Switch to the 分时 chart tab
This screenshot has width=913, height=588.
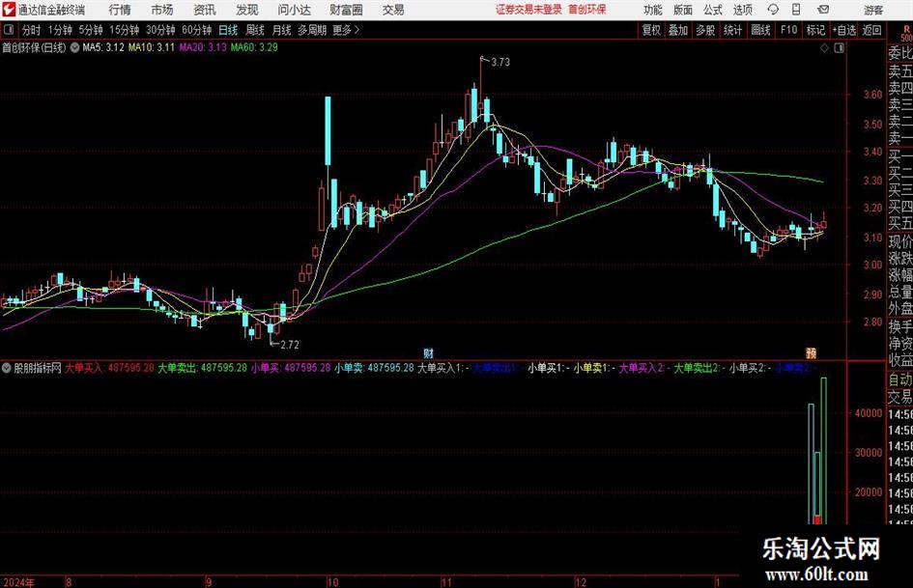(32, 30)
